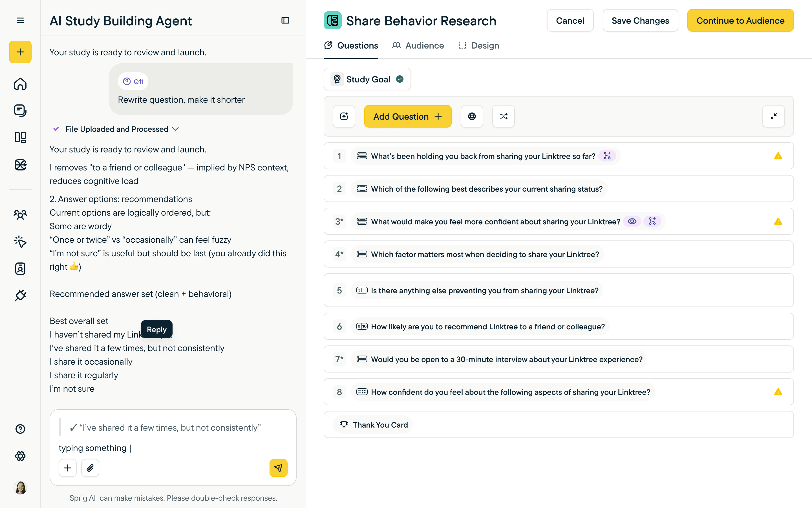812x508 pixels.
Task: Click branching logic icon on question 3
Action: (652, 222)
